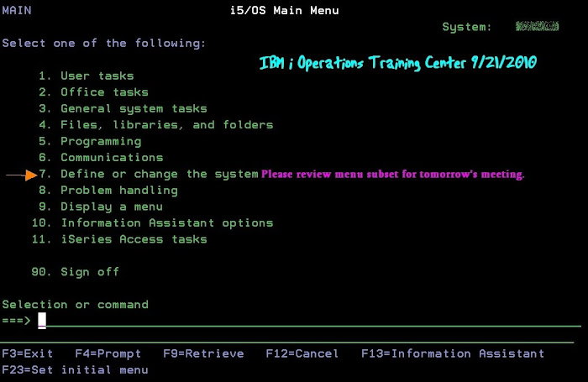Click the F3=Exit function key label
Viewport: 588px width, 382px height.
coord(28,353)
